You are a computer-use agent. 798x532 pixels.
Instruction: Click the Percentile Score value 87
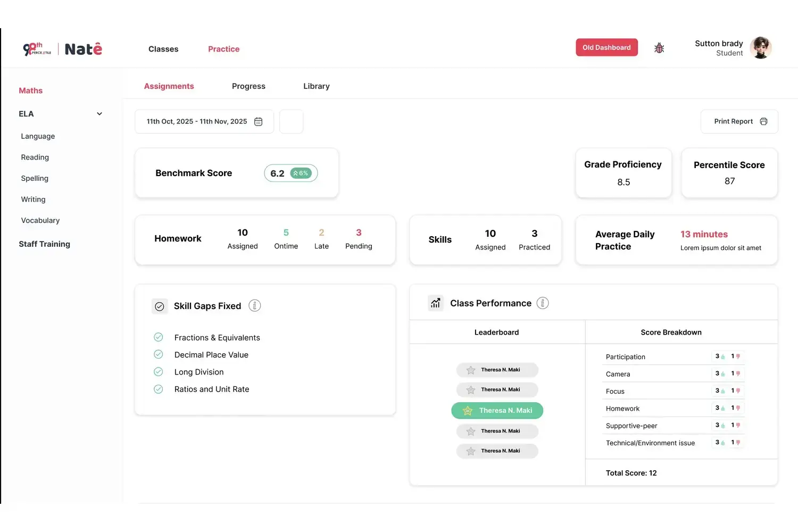point(730,181)
